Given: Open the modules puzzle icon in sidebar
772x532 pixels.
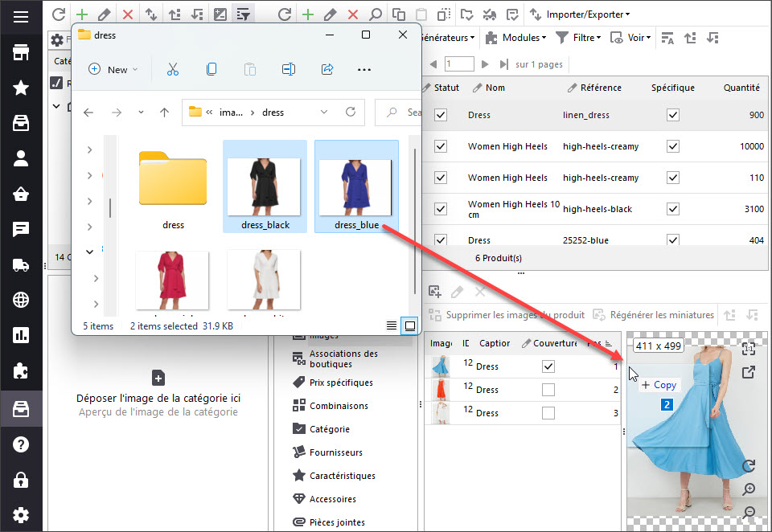Looking at the screenshot, I should (x=21, y=370).
